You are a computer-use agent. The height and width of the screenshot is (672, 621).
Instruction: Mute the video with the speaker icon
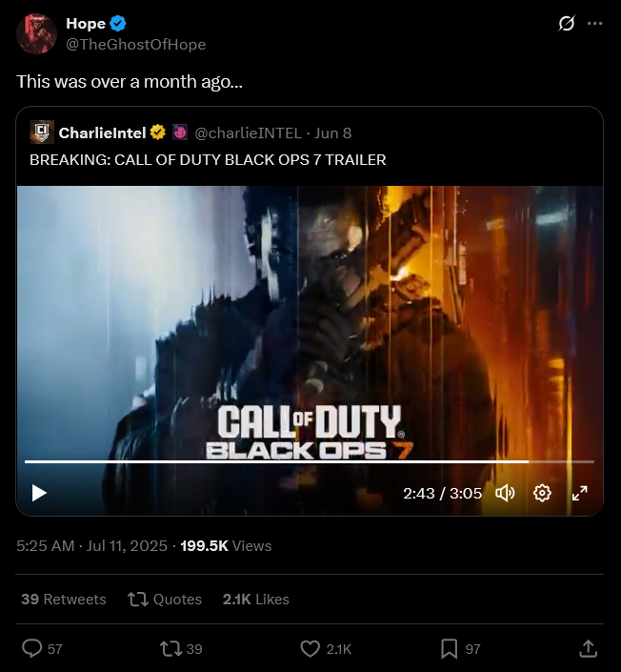(505, 493)
